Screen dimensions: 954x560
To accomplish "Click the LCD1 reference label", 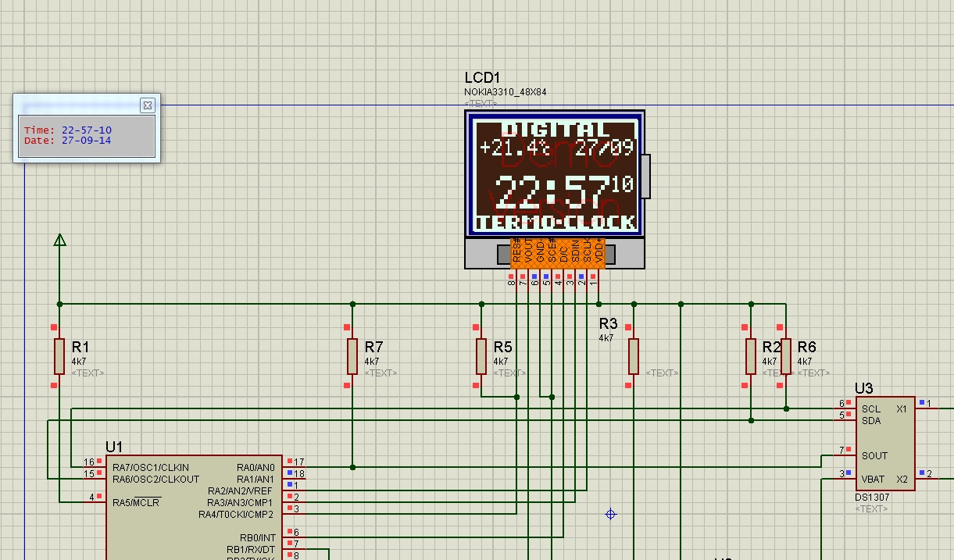I will [x=481, y=78].
